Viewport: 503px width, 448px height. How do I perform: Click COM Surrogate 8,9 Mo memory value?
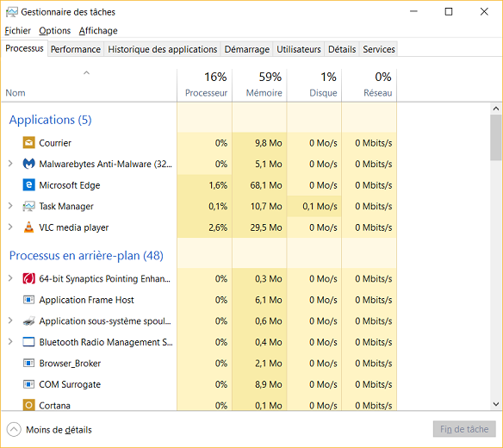point(269,385)
